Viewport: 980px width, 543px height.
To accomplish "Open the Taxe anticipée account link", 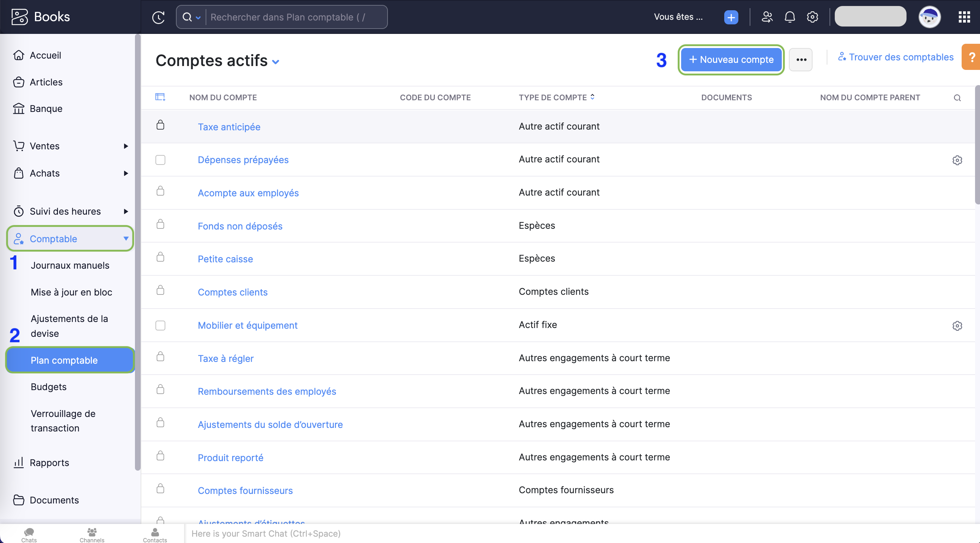I will click(x=229, y=127).
